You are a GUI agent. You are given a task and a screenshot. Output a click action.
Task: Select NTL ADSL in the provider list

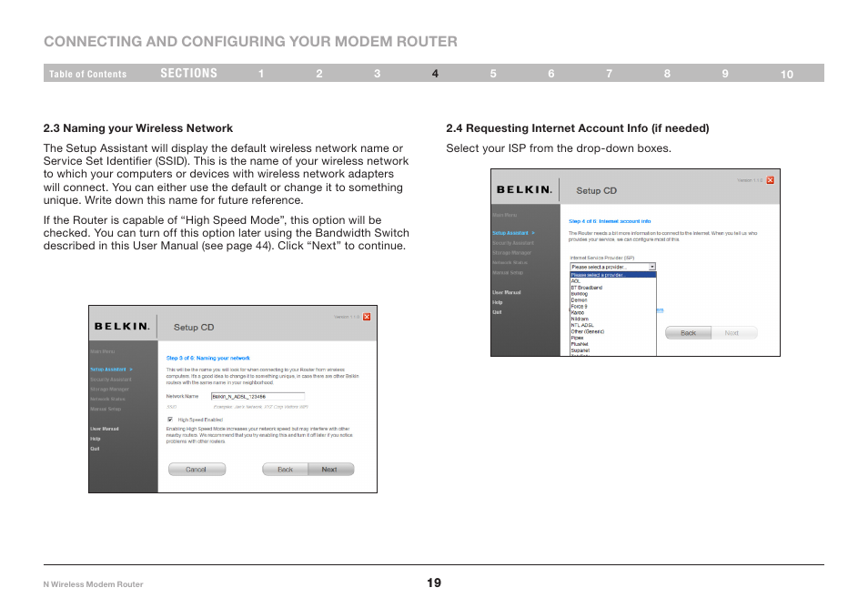click(x=582, y=325)
